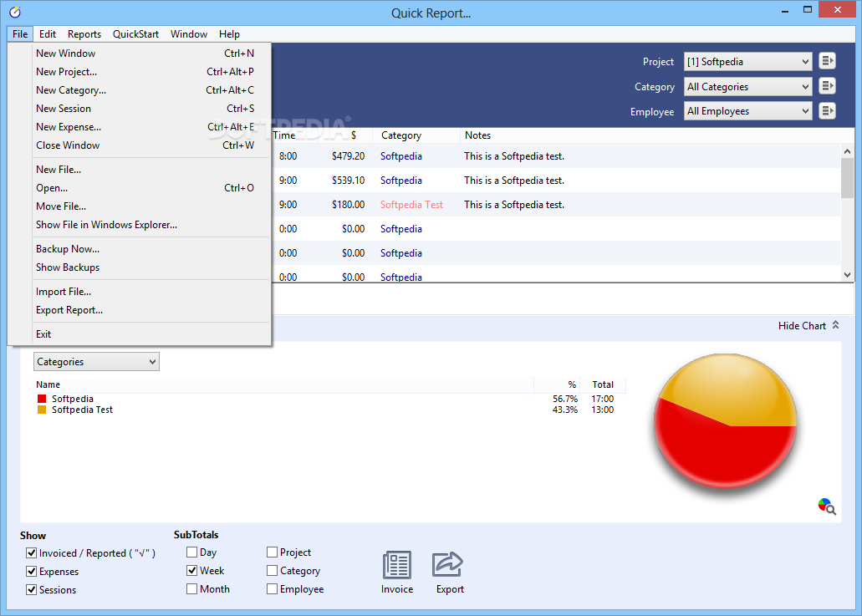Click the red Softpedia legend square
The width and height of the screenshot is (862, 616).
(42, 399)
